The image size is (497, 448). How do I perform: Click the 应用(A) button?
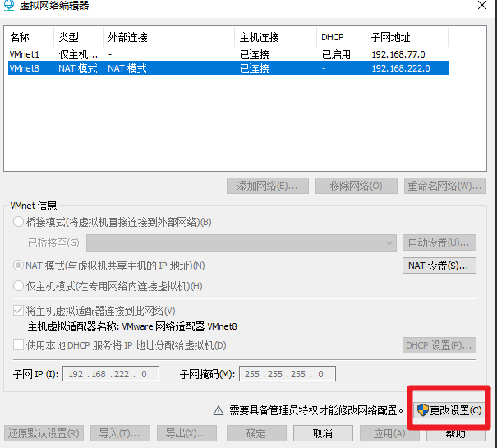tap(389, 433)
